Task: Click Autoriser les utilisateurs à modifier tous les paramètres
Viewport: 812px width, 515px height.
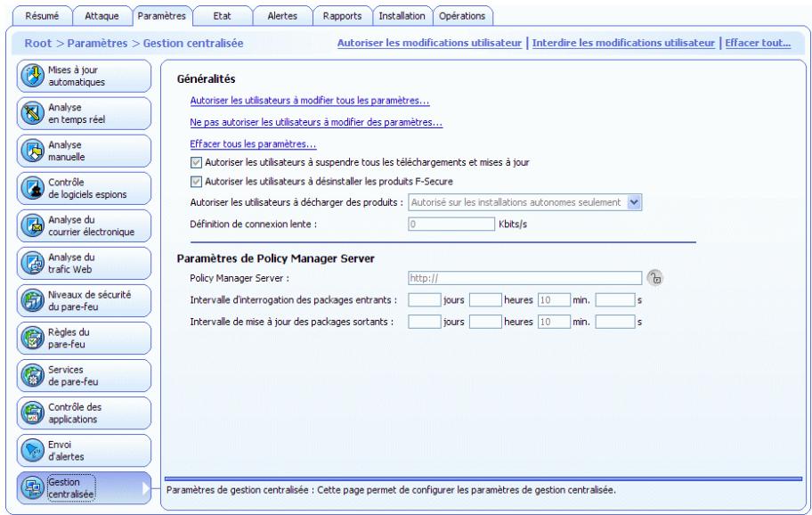Action: pos(310,101)
